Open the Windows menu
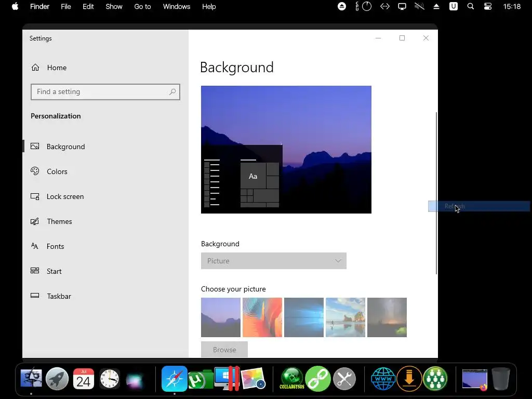This screenshot has height=399, width=532. click(177, 6)
